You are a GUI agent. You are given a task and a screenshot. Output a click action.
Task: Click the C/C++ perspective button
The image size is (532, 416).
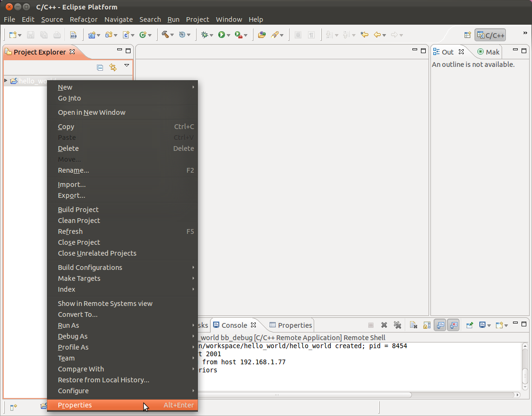[x=490, y=35]
